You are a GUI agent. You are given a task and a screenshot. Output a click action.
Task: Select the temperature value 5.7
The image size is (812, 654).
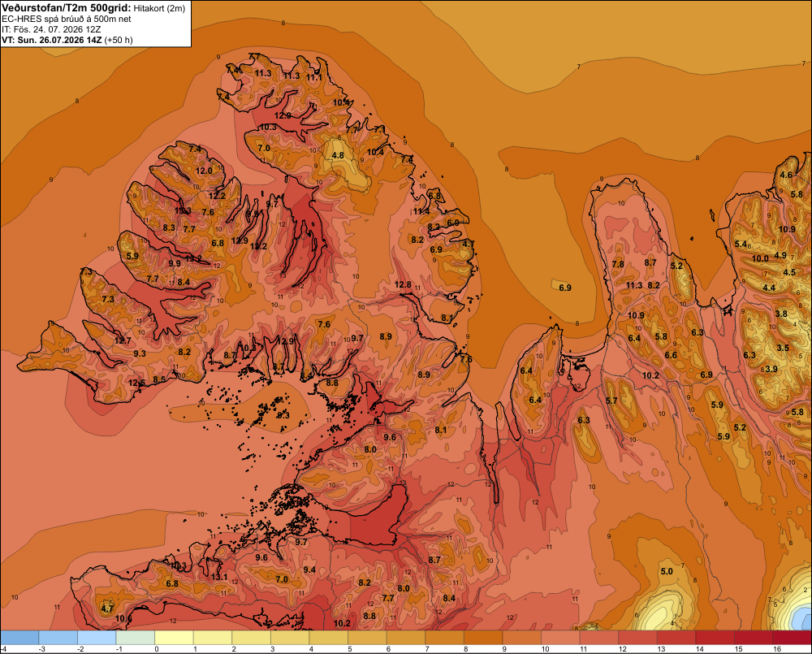pyautogui.click(x=611, y=400)
